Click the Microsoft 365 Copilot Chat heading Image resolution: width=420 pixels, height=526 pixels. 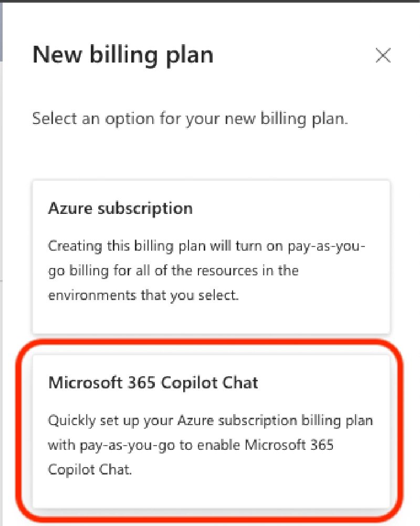tap(153, 383)
